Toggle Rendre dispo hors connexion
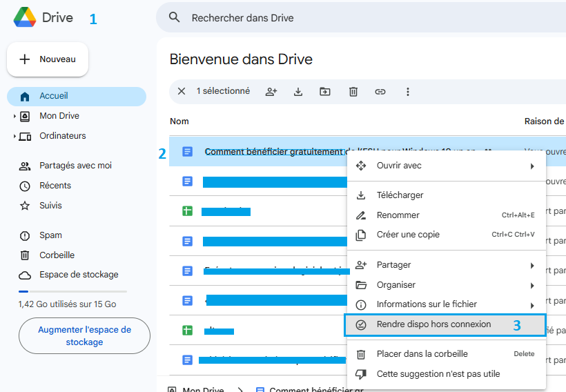The height and width of the screenshot is (392, 566). tap(433, 324)
